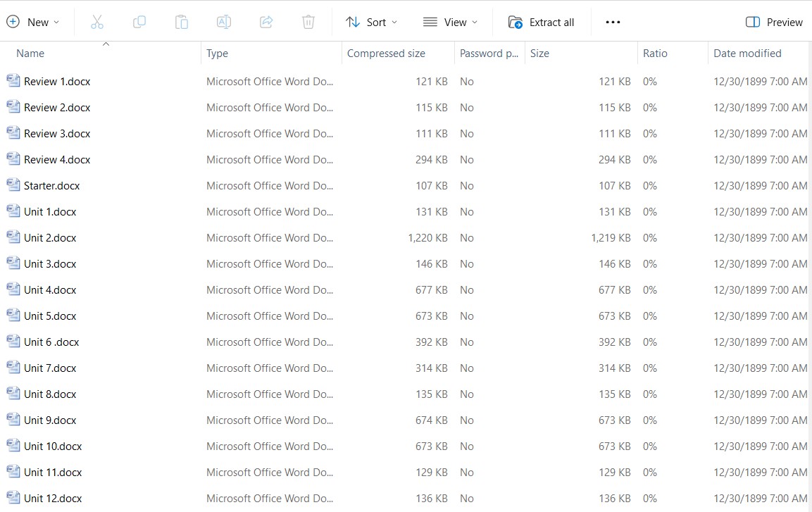812x512 pixels.
Task: Toggle the Preview pane
Action: [774, 23]
